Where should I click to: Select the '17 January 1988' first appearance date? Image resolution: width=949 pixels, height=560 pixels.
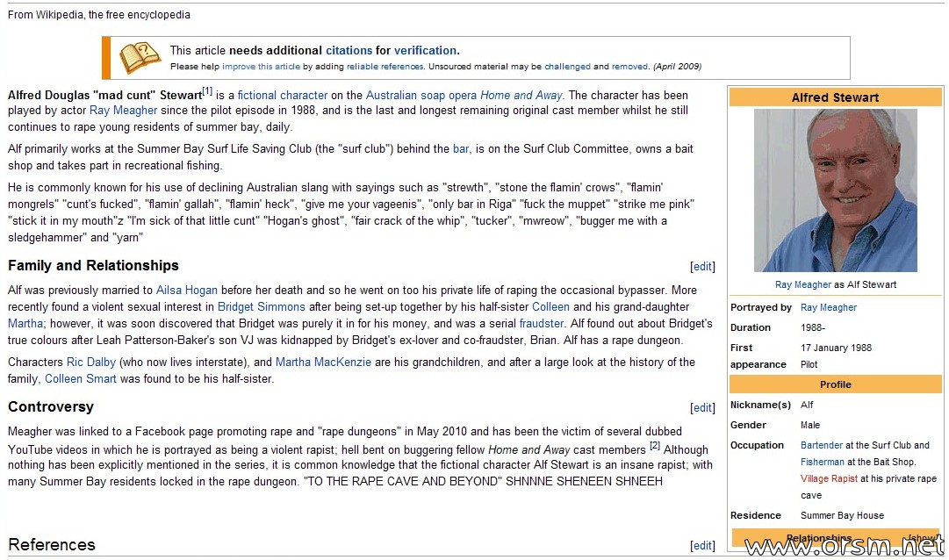coord(836,348)
